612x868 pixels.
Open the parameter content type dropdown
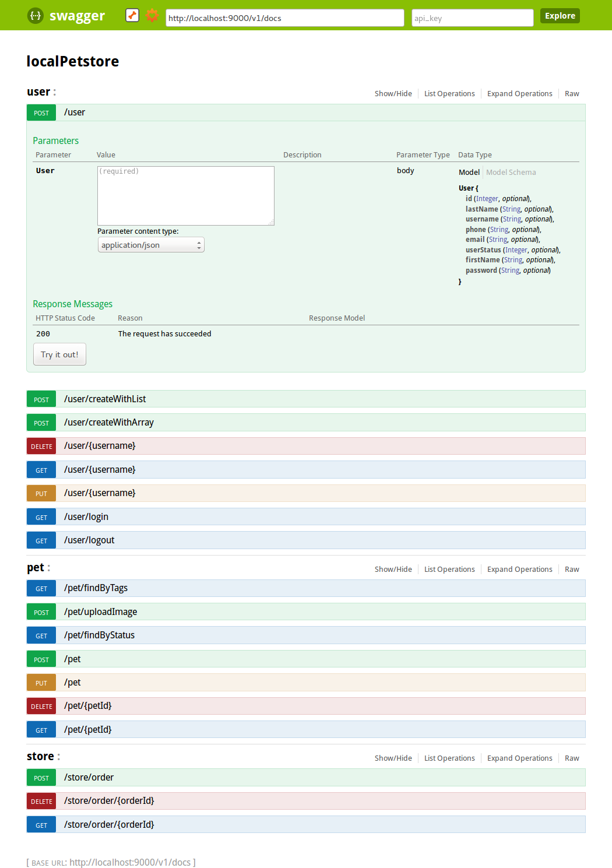pos(151,245)
